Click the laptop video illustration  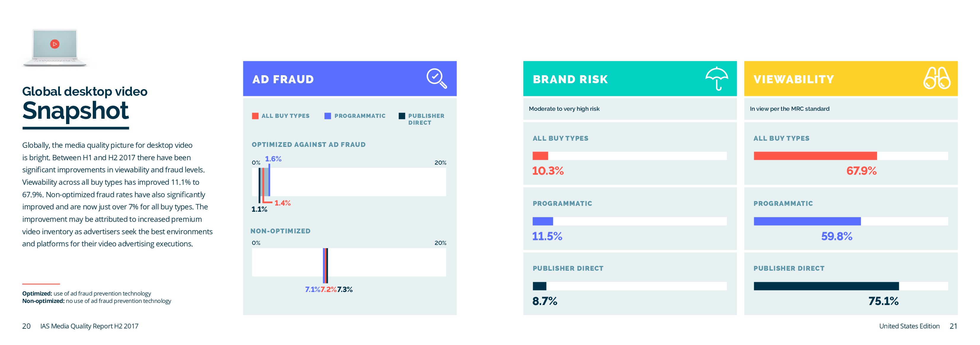[x=55, y=48]
